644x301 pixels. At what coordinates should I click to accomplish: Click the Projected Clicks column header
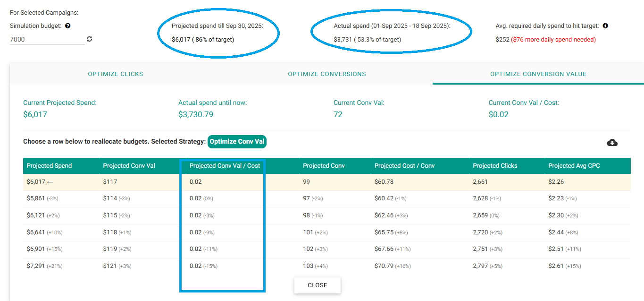[x=495, y=166]
